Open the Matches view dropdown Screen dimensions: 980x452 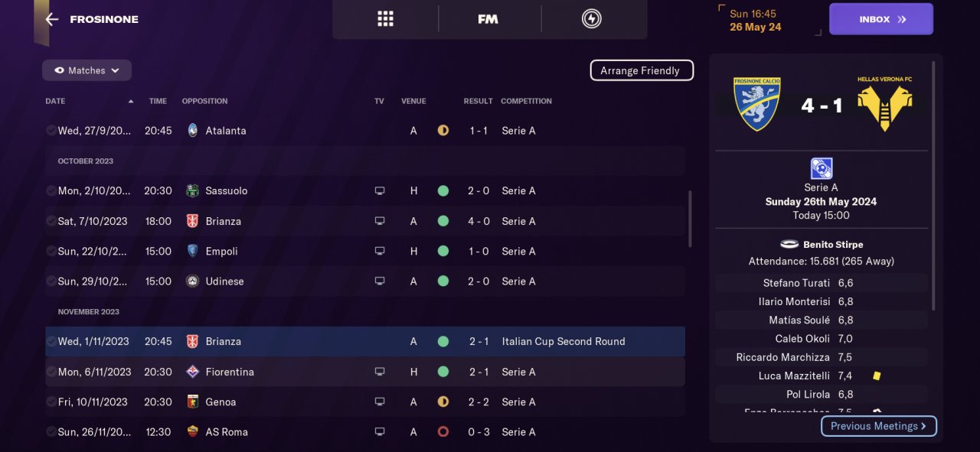(87, 70)
